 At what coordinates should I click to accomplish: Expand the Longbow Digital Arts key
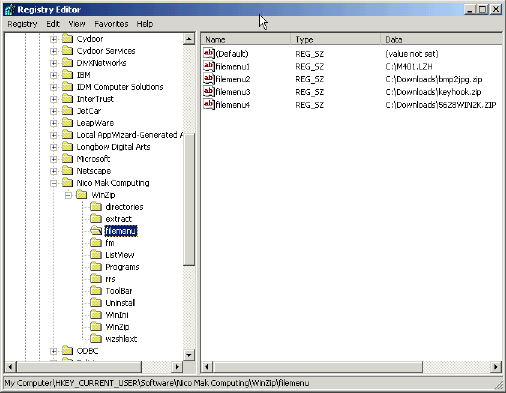[53, 147]
